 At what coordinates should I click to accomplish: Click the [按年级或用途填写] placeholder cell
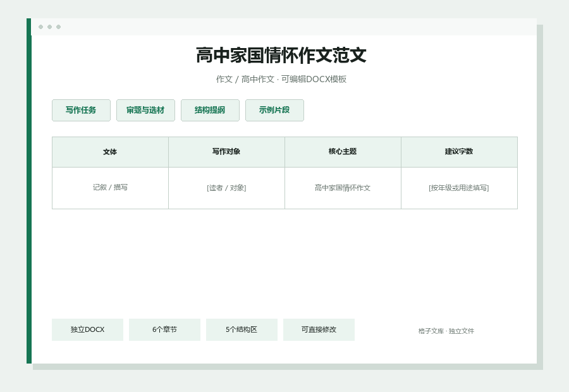(459, 188)
